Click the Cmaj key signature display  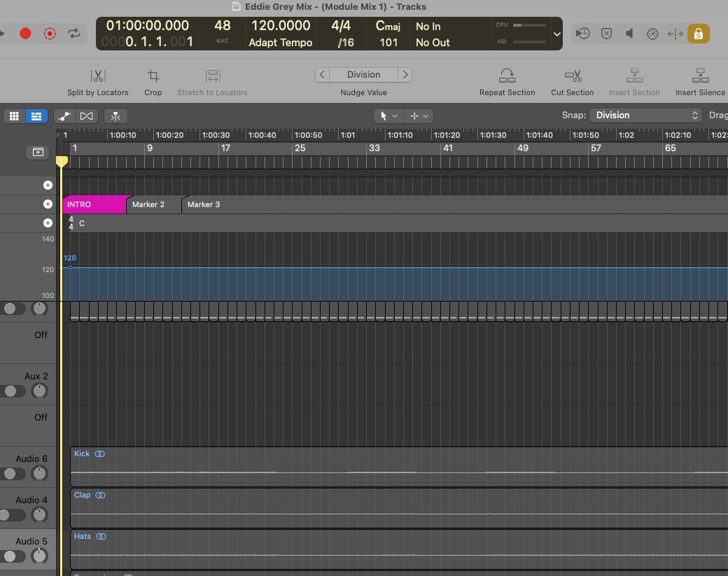[x=388, y=26]
